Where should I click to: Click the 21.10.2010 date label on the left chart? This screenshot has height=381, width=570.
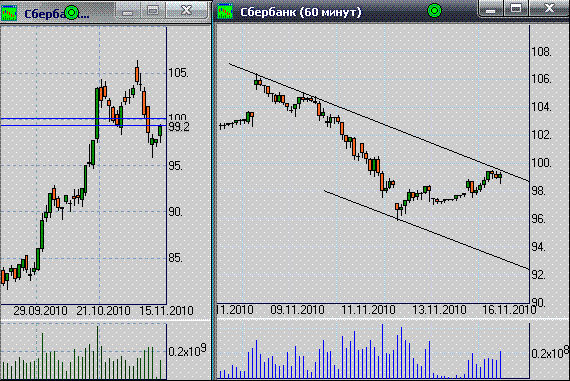[x=103, y=311]
